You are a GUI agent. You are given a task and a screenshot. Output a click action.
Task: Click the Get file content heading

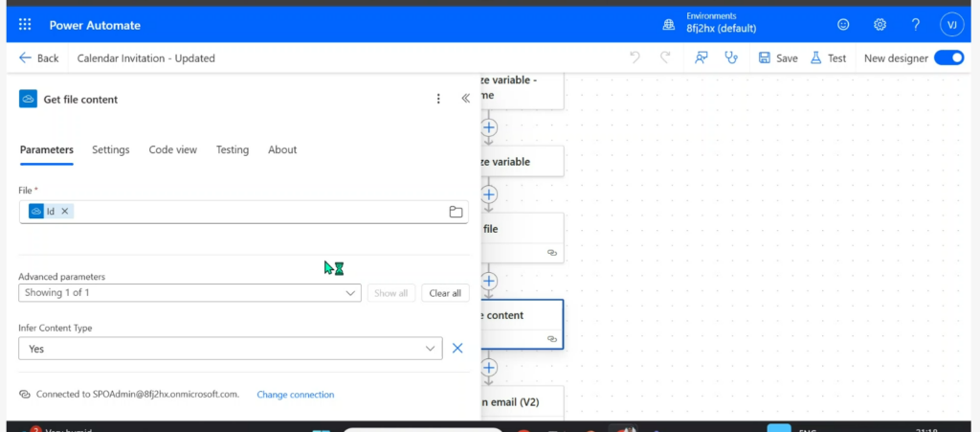pos(80,99)
